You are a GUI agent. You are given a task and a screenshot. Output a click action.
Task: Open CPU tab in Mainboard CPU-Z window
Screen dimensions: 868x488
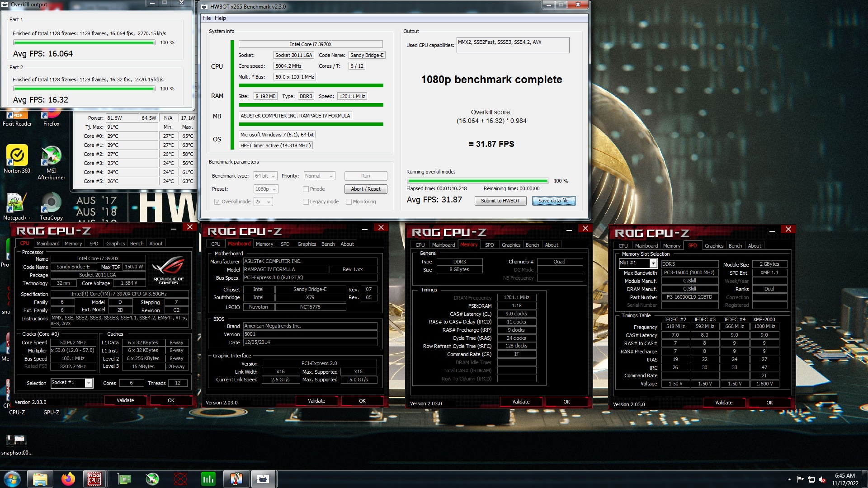coord(216,244)
